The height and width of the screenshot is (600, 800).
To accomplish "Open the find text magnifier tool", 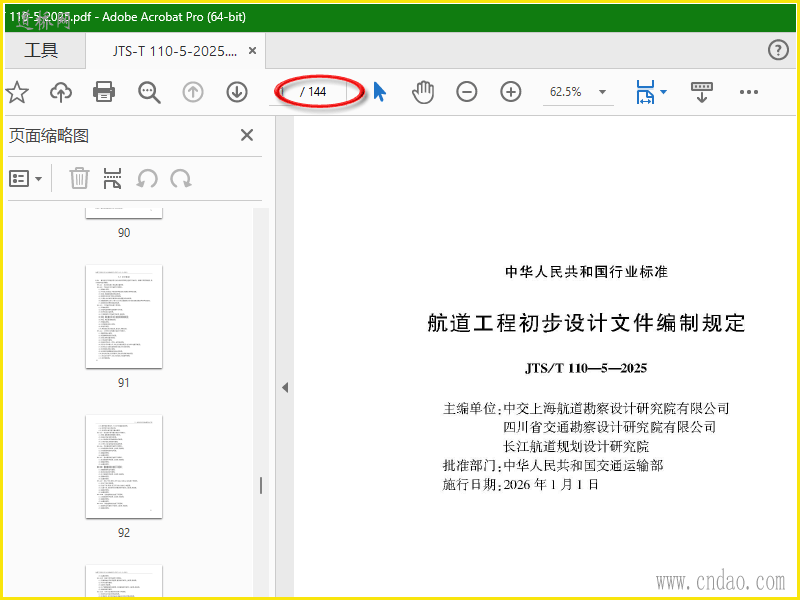I will [x=149, y=92].
